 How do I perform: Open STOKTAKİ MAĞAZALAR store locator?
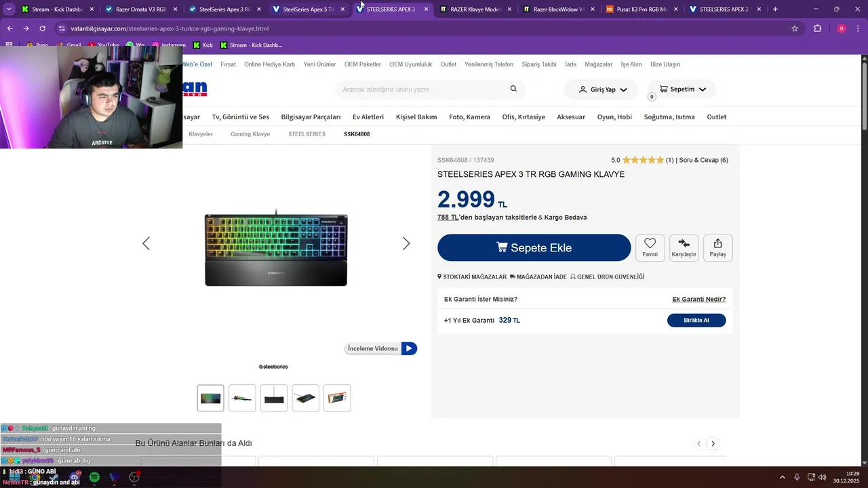[472, 277]
